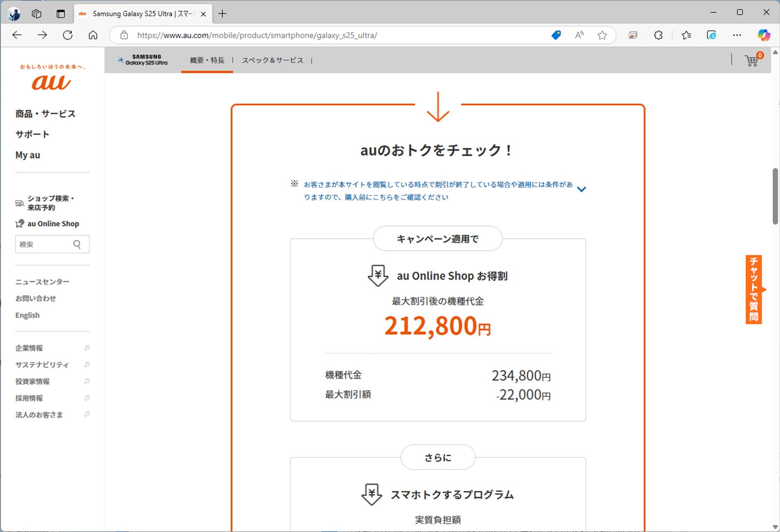Open the browser Home page
The height and width of the screenshot is (532, 780).
pos(93,35)
